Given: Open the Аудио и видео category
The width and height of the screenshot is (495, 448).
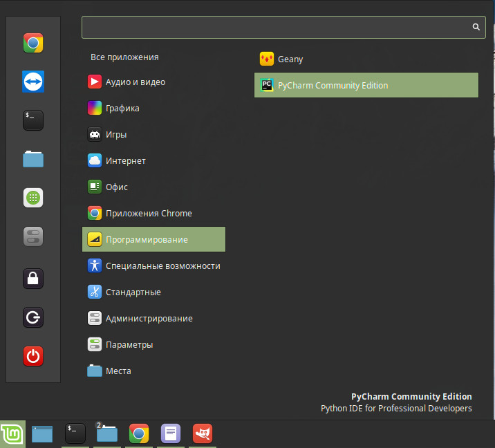Looking at the screenshot, I should [153, 82].
